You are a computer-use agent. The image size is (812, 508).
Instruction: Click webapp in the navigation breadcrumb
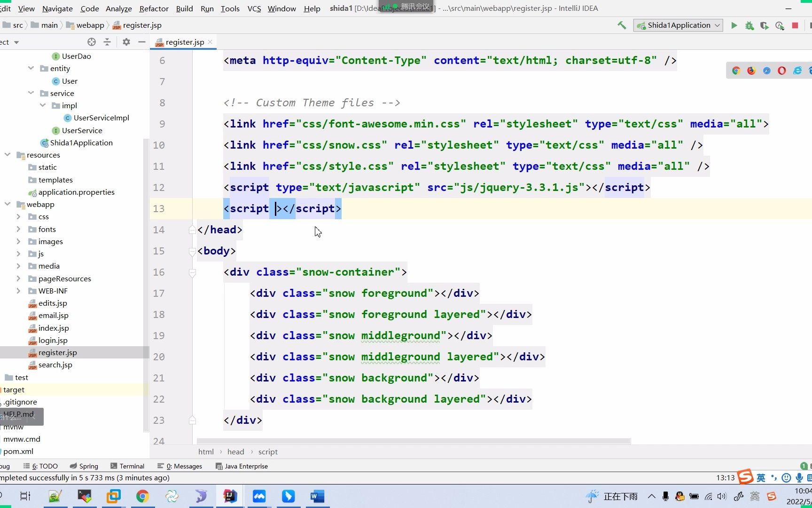85,25
